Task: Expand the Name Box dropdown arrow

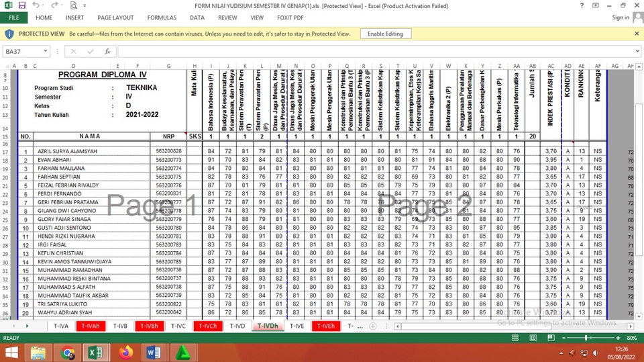Action: tap(46, 52)
